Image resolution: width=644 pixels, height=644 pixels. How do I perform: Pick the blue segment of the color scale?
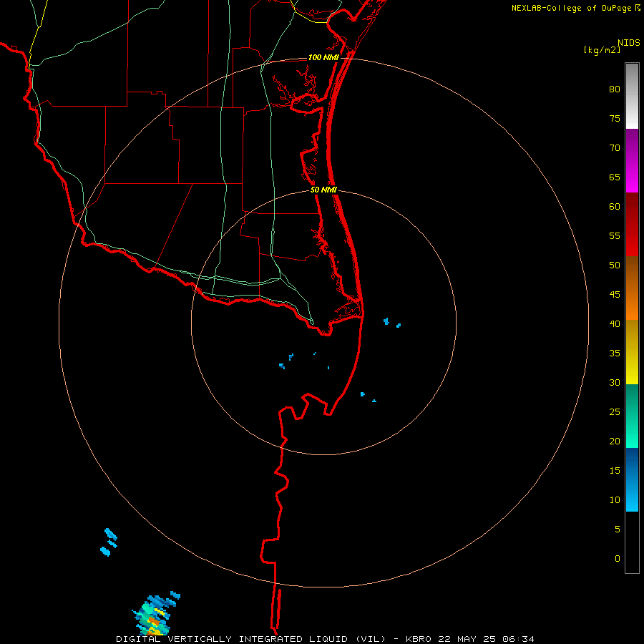(x=632, y=479)
